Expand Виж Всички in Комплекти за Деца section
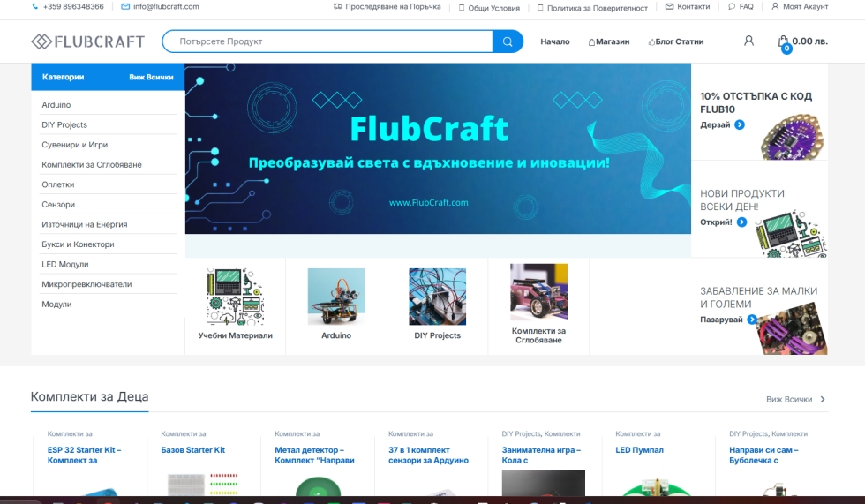This screenshot has width=865, height=504. click(x=795, y=400)
